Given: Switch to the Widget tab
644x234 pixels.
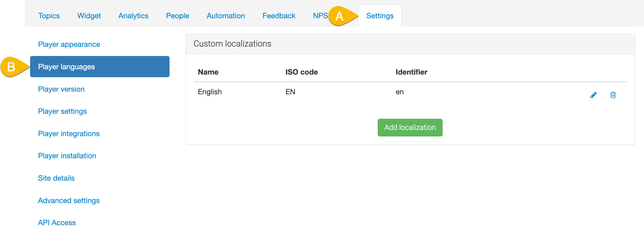Looking at the screenshot, I should click(x=89, y=16).
